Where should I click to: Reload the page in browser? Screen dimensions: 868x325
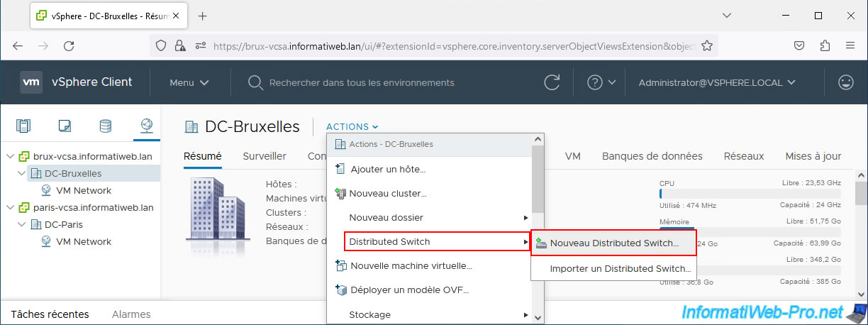pyautogui.click(x=69, y=45)
